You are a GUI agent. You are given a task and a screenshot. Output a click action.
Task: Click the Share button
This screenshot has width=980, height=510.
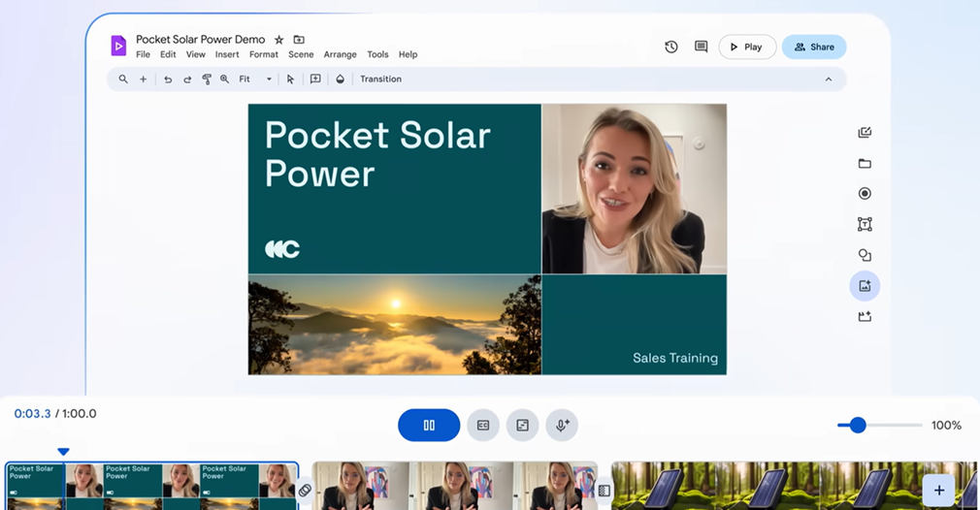click(x=814, y=47)
